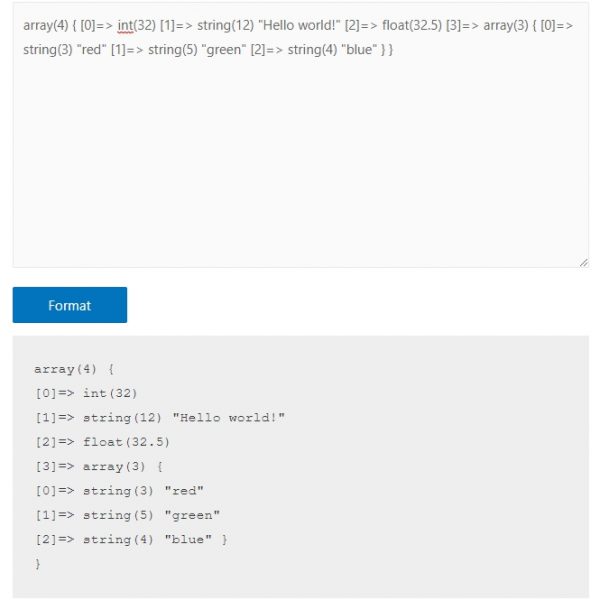
Task: Click inside the input text area's empty space
Action: point(300,170)
